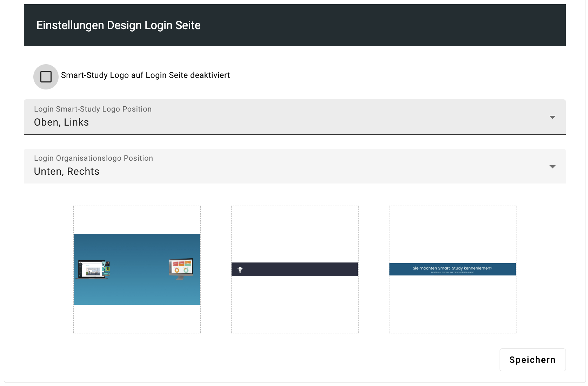Click the lightbulb icon in the dark bar
The height and width of the screenshot is (386, 588).
(240, 269)
